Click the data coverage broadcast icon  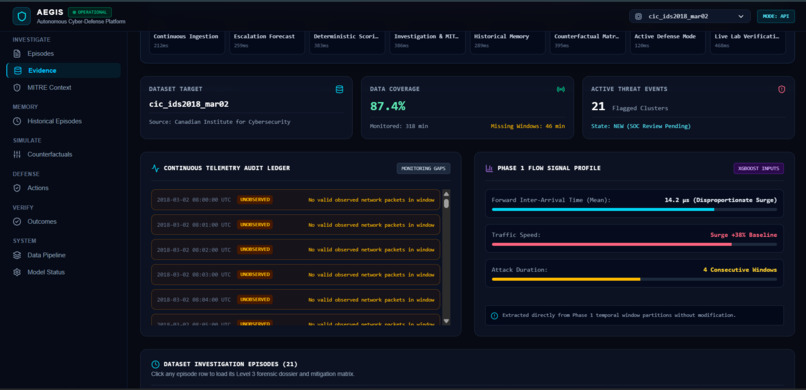click(560, 89)
